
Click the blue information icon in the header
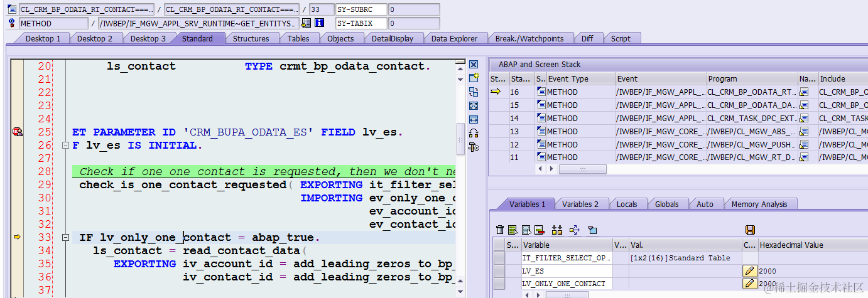pos(319,23)
